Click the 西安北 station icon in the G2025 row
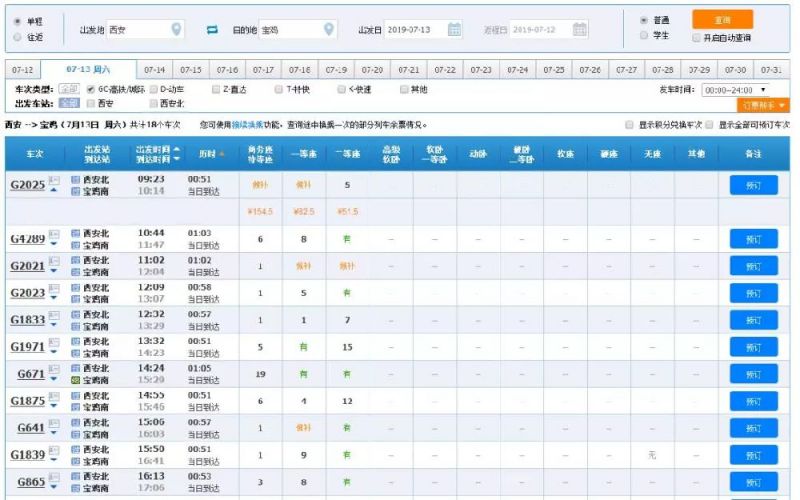The height and width of the screenshot is (500, 800). [x=76, y=180]
